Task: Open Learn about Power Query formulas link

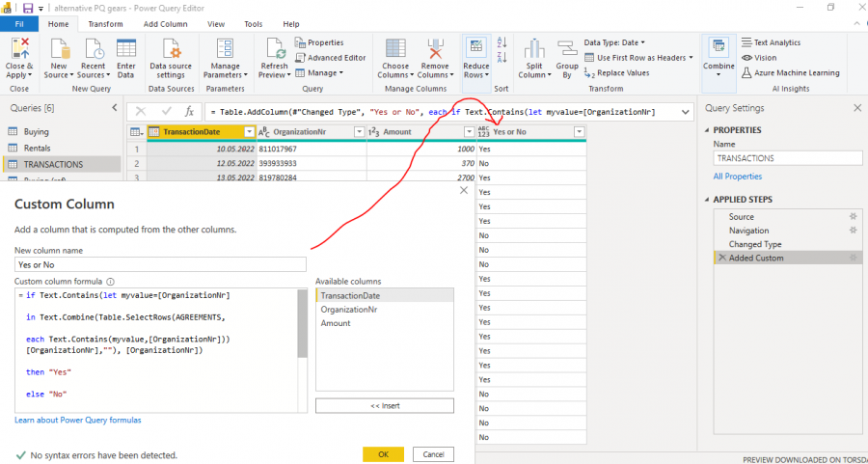Action: [78, 420]
